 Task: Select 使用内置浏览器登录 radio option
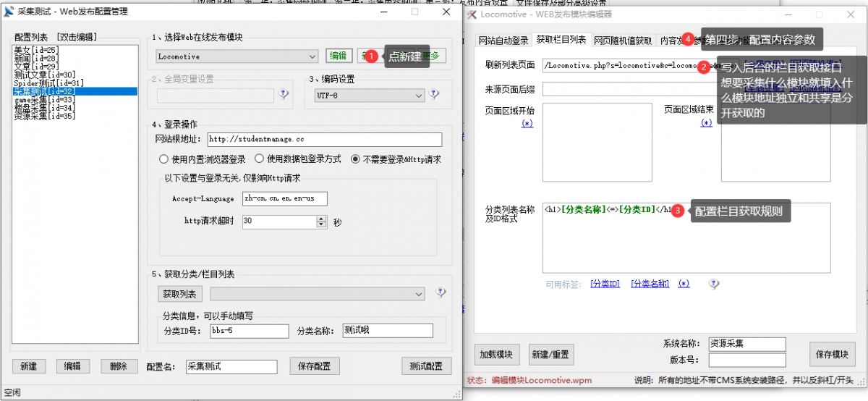click(x=163, y=159)
